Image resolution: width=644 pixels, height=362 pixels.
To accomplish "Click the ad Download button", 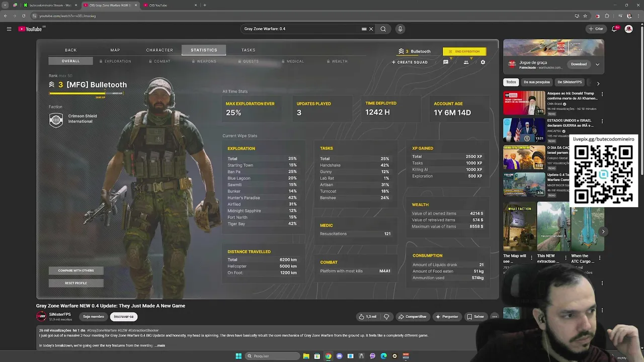I will click(579, 64).
